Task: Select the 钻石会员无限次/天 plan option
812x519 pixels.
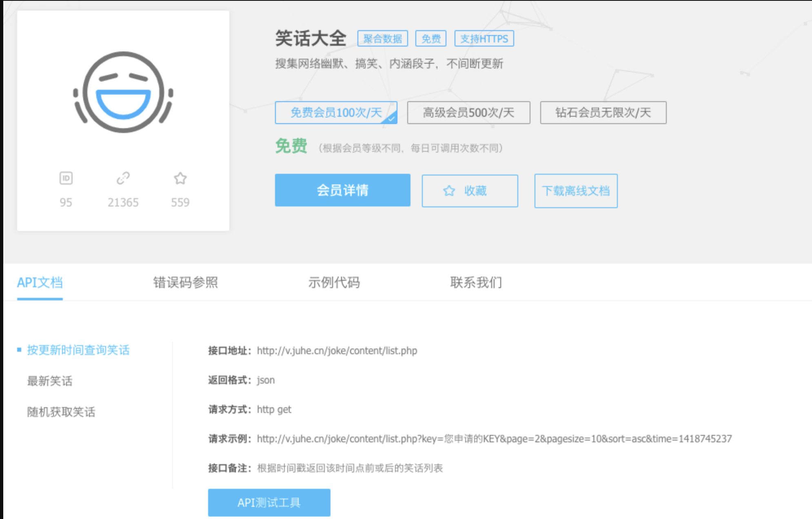Action: coord(603,113)
